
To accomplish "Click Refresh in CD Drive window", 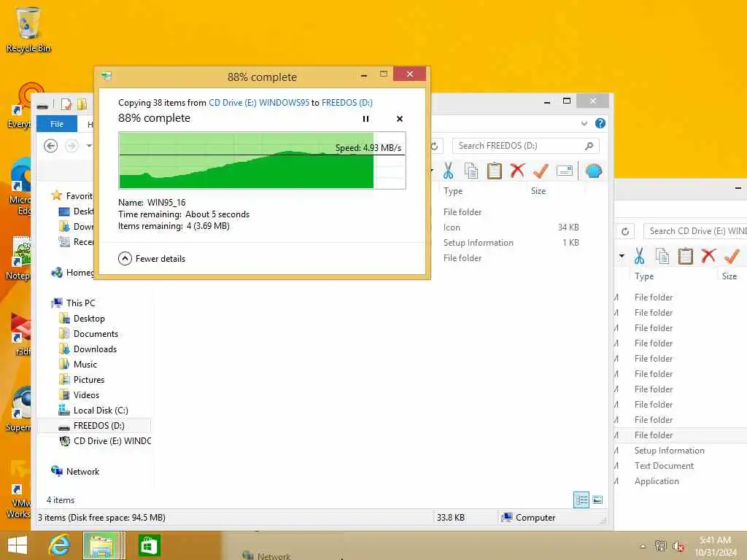I will 625,231.
